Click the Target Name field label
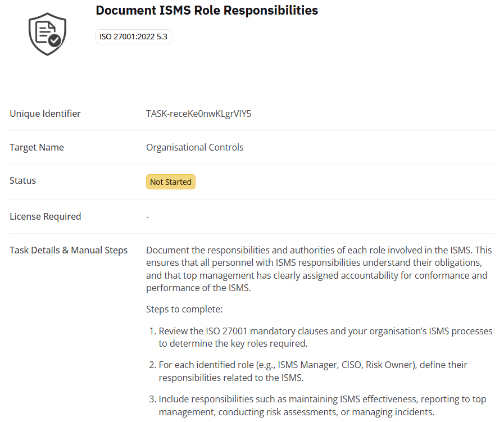Screen dimensions: 504x422 (x=37, y=147)
